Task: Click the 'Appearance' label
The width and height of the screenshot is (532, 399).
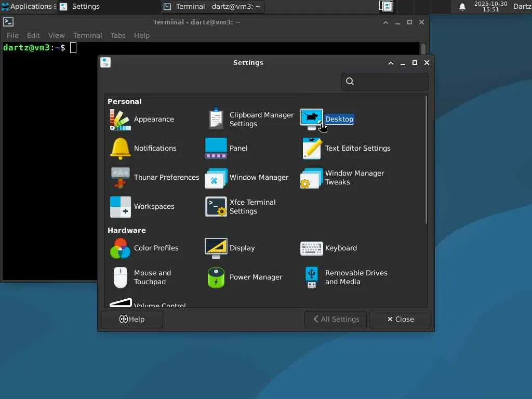Action: coord(154,119)
